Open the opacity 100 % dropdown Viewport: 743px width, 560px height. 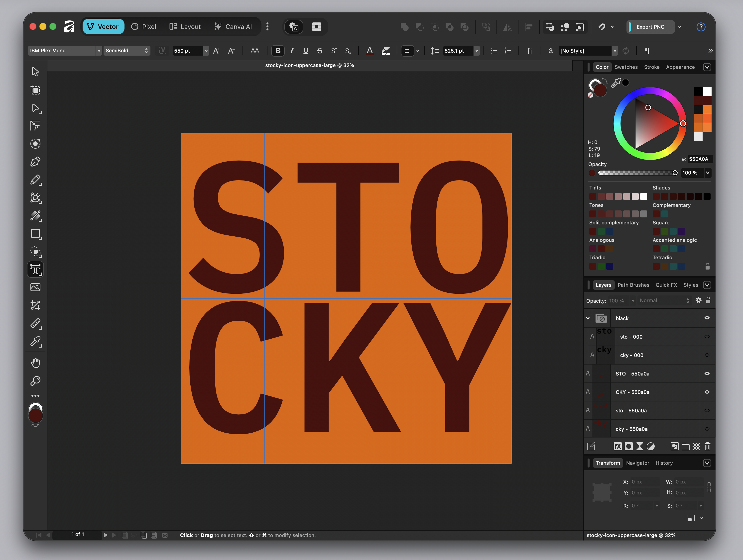(x=708, y=173)
